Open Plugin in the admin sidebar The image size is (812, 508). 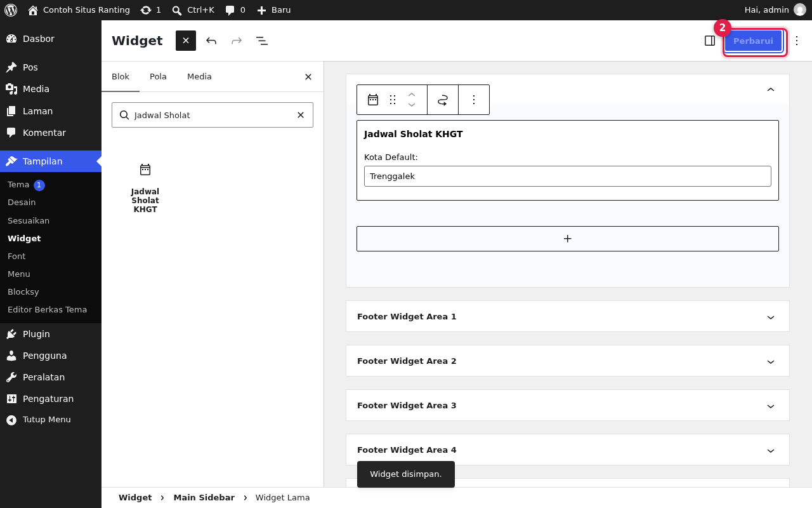point(51,334)
